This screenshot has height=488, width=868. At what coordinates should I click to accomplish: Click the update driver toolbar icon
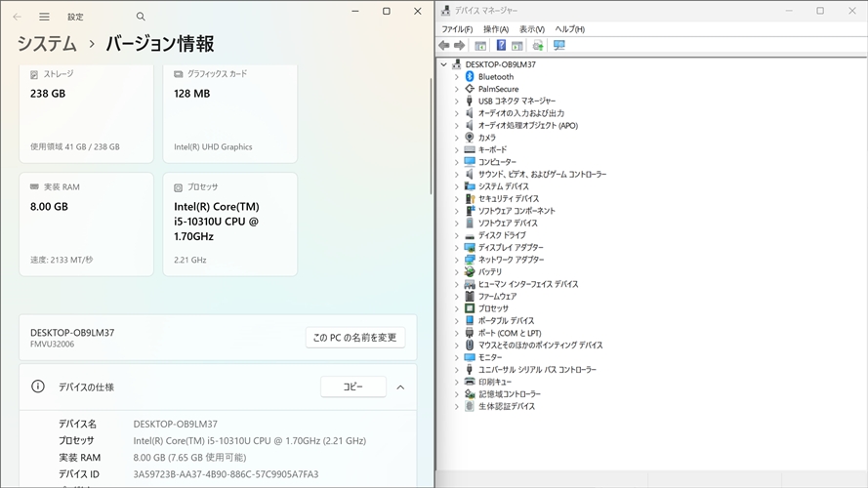click(x=537, y=46)
